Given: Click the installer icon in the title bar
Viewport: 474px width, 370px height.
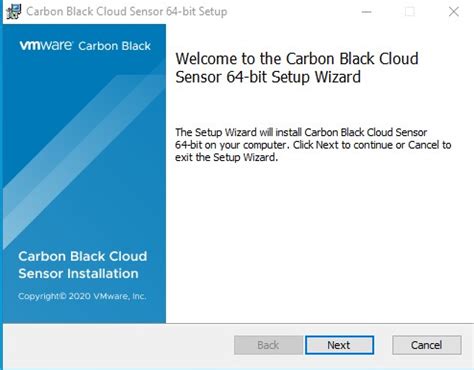Looking at the screenshot, I should point(14,11).
